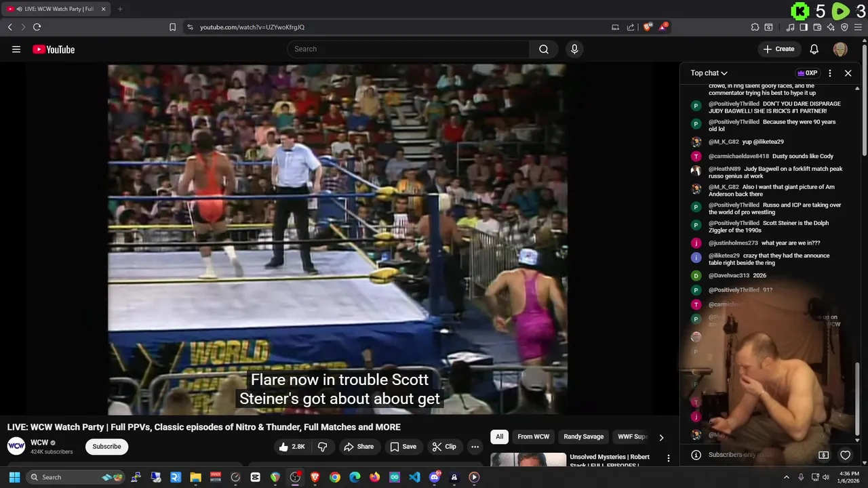Like the video with thumbs up

pos(292,447)
